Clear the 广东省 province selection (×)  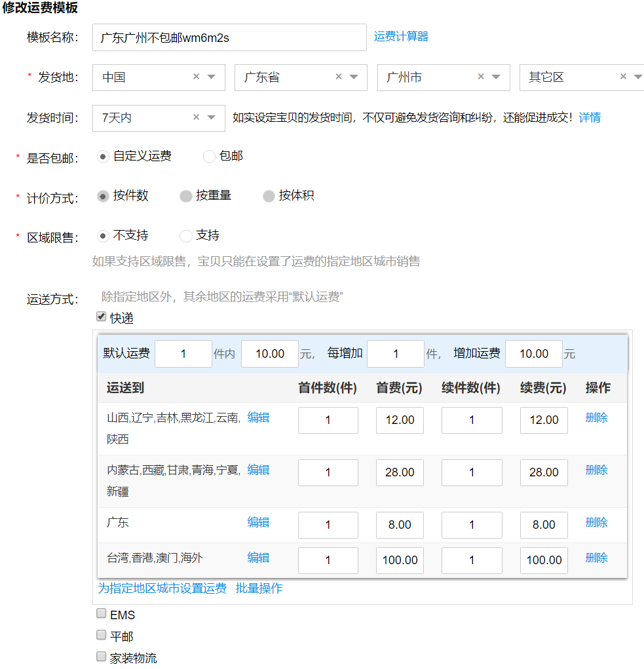(339, 77)
